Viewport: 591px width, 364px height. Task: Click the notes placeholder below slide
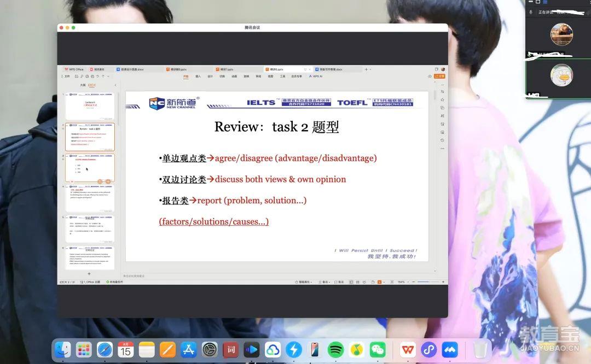point(134,276)
